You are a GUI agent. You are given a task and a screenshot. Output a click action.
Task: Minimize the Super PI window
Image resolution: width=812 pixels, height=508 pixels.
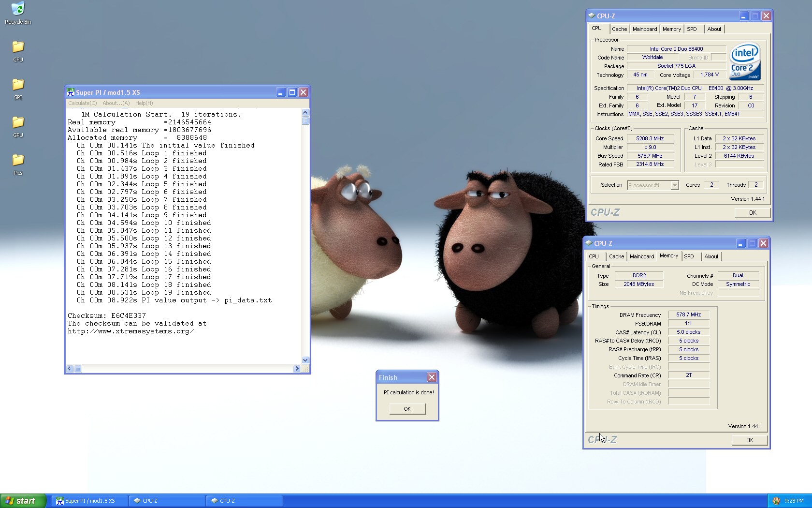point(280,92)
